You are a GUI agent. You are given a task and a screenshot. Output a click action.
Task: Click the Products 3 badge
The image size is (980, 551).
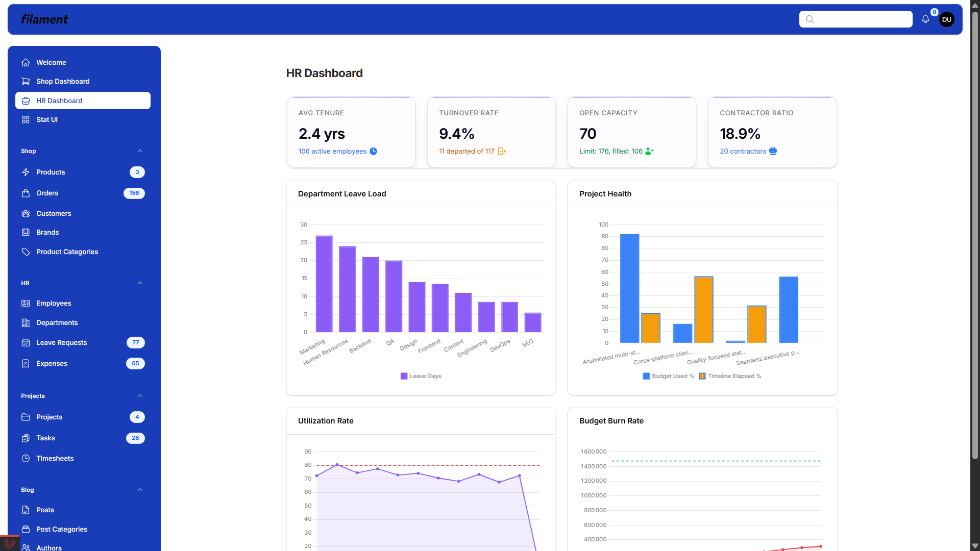(137, 172)
